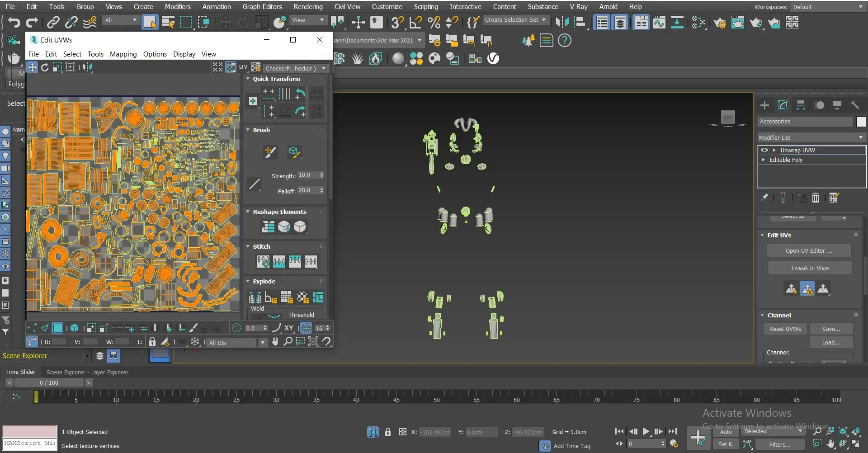Image resolution: width=868 pixels, height=453 pixels.
Task: Open the Create panel plus icon
Action: 764,105
